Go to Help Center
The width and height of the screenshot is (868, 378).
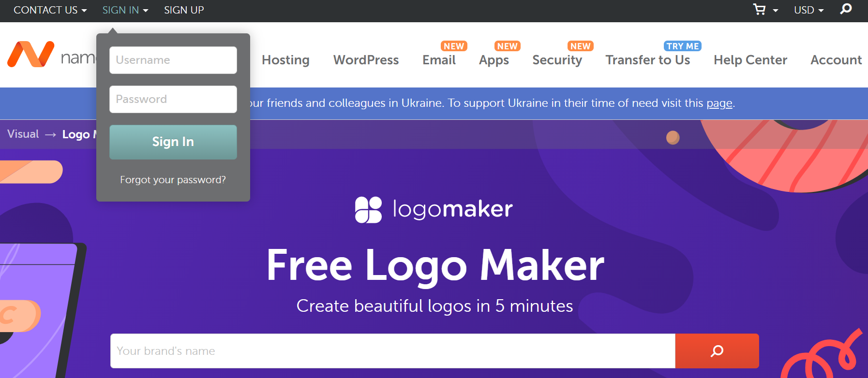(x=750, y=60)
